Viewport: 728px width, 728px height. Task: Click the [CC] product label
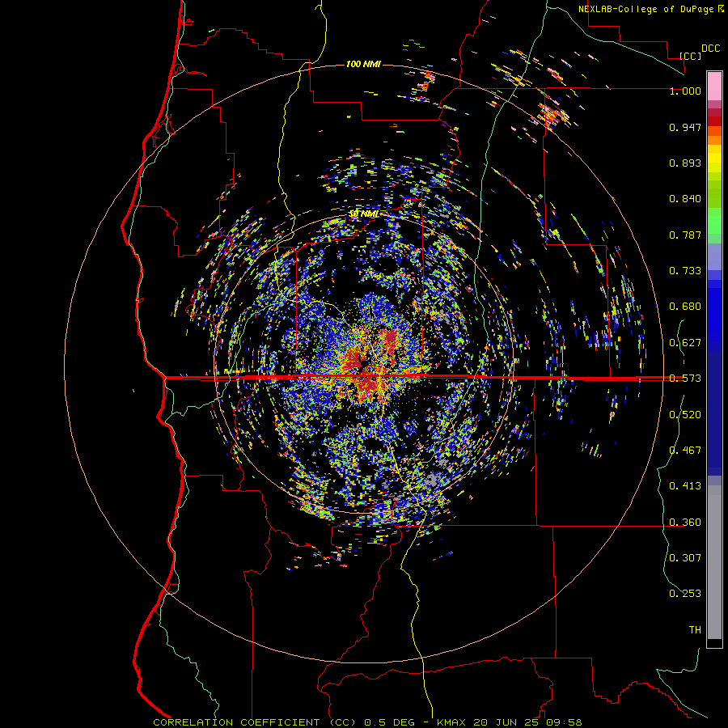point(691,56)
